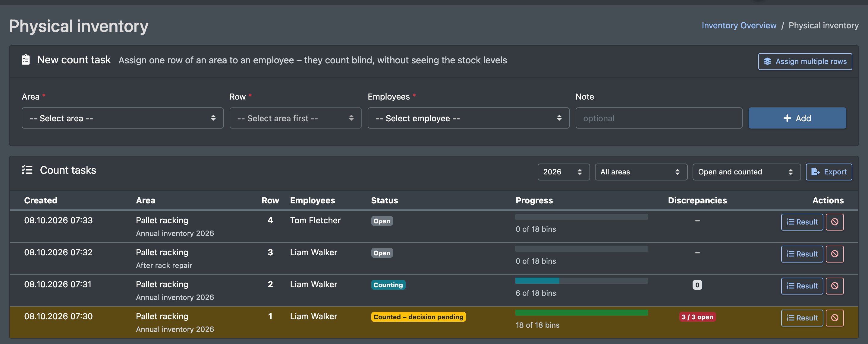Export the count tasks list
This screenshot has height=344, width=868.
(829, 172)
